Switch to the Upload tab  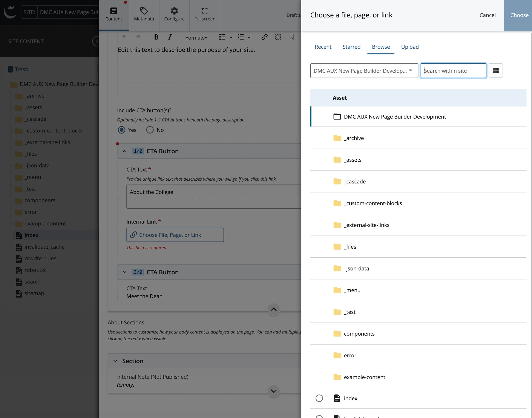coord(410,47)
